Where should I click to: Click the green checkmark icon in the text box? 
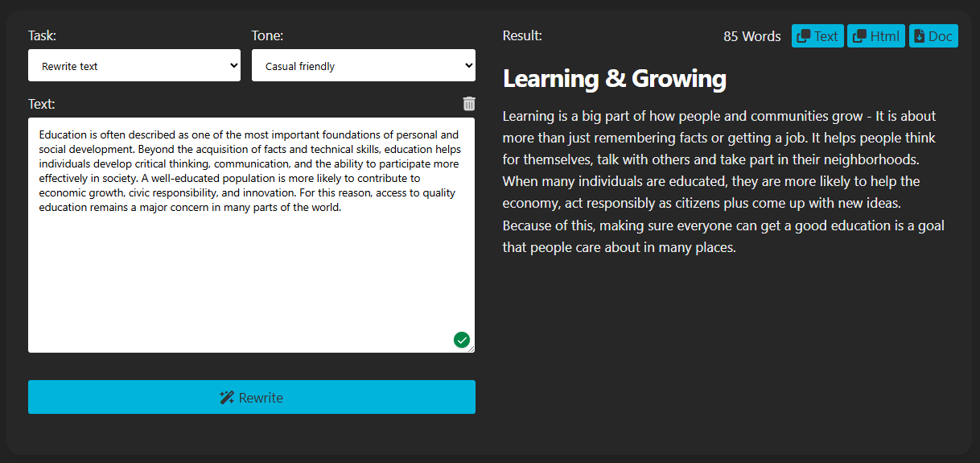[x=462, y=340]
